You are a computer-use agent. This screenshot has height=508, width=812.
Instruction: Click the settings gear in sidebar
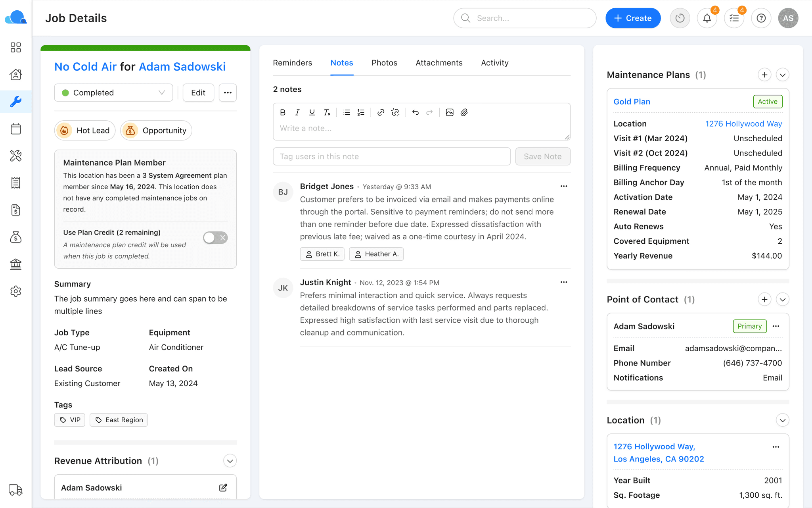tap(16, 291)
